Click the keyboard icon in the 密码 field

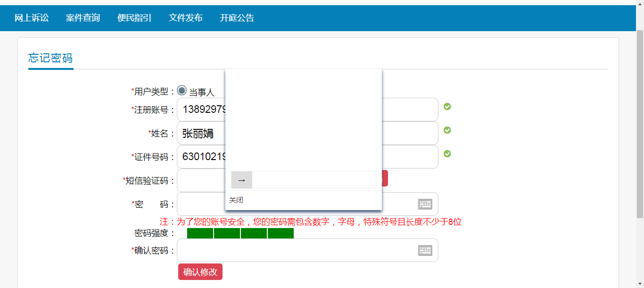pyautogui.click(x=425, y=204)
